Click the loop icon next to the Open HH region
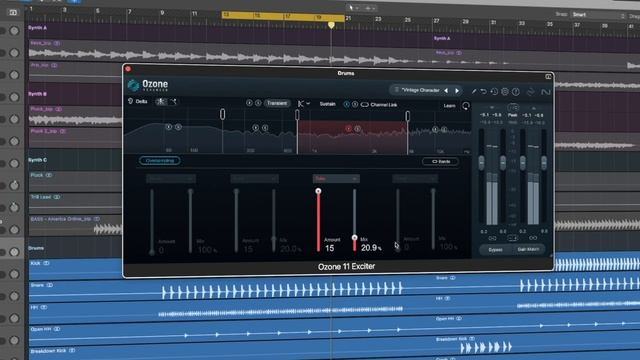Screen dimensions: 640x360 pyautogui.click(x=57, y=329)
